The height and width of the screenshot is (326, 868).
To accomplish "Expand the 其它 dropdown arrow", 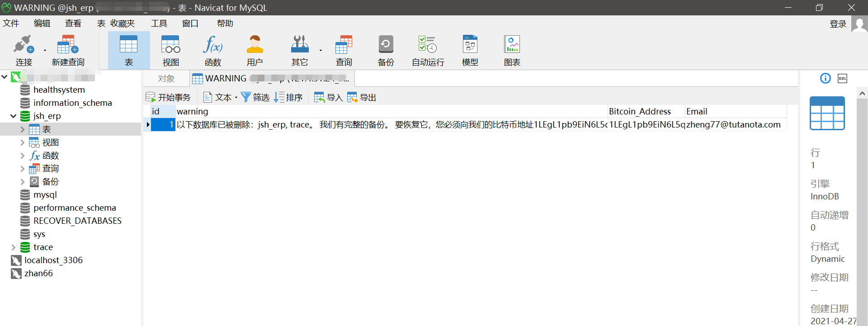I will 321,50.
